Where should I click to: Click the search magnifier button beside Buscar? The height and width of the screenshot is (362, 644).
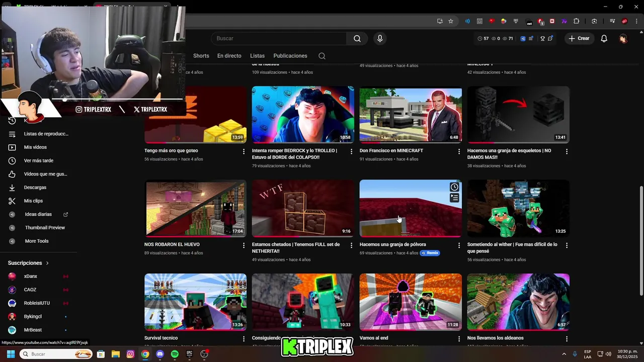(357, 38)
